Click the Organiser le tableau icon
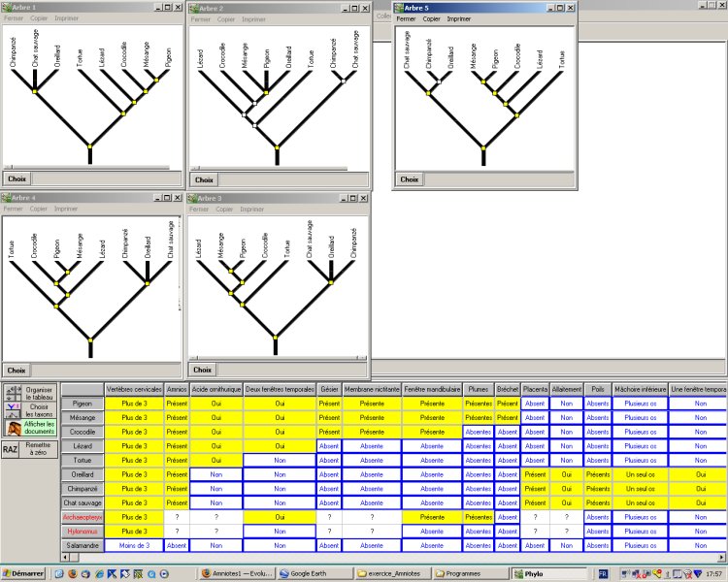Image resolution: width=728 pixels, height=582 pixels. (13, 393)
